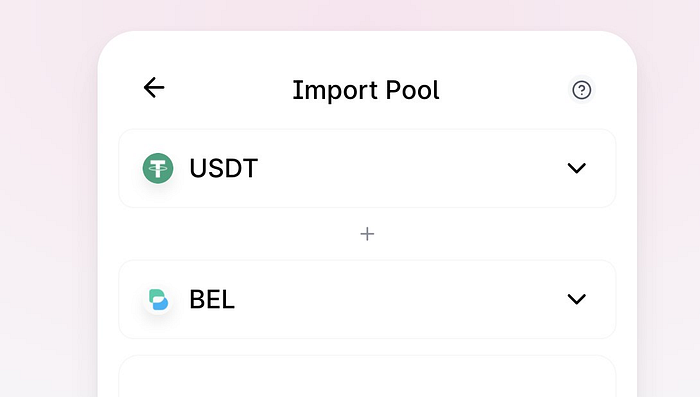Select the first token in the pair
Viewport: 700px width, 397px height.
tap(367, 168)
